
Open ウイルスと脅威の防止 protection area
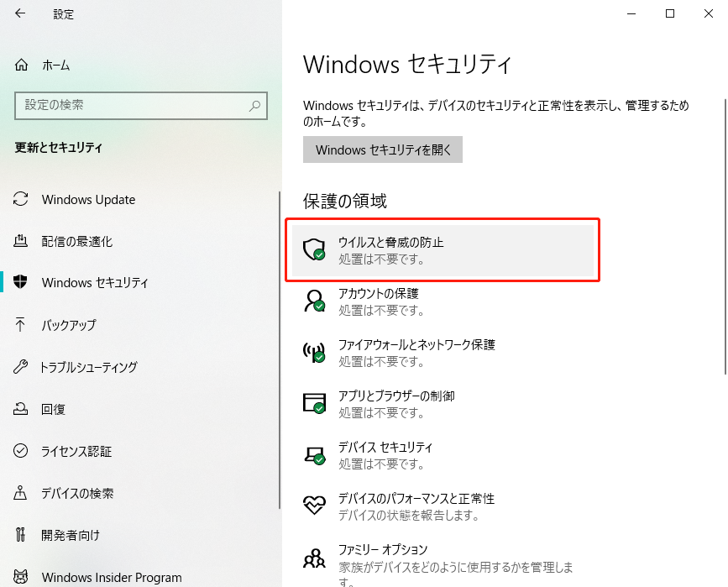click(x=443, y=250)
